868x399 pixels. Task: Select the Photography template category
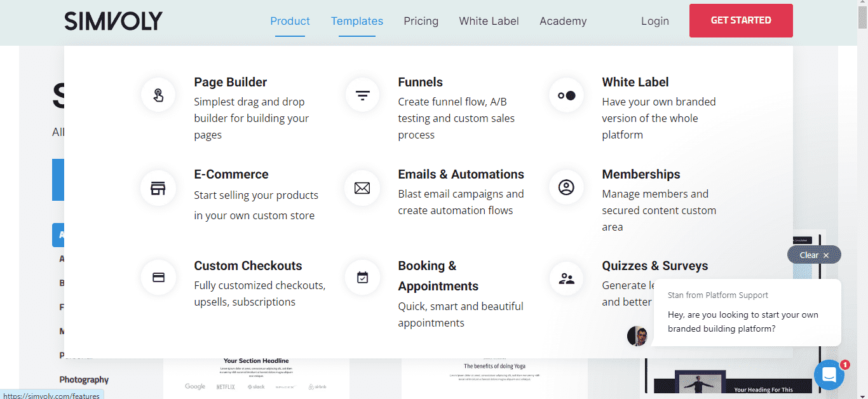[x=84, y=379]
